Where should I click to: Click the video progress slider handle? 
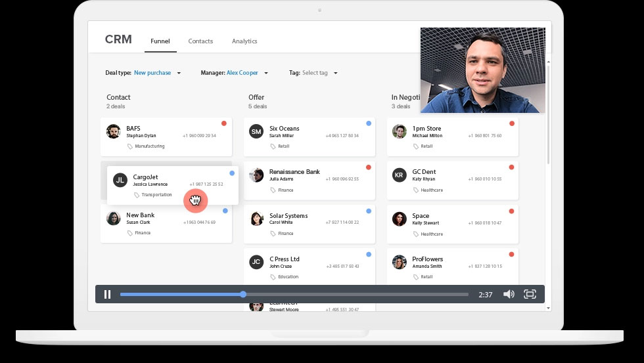[243, 294]
